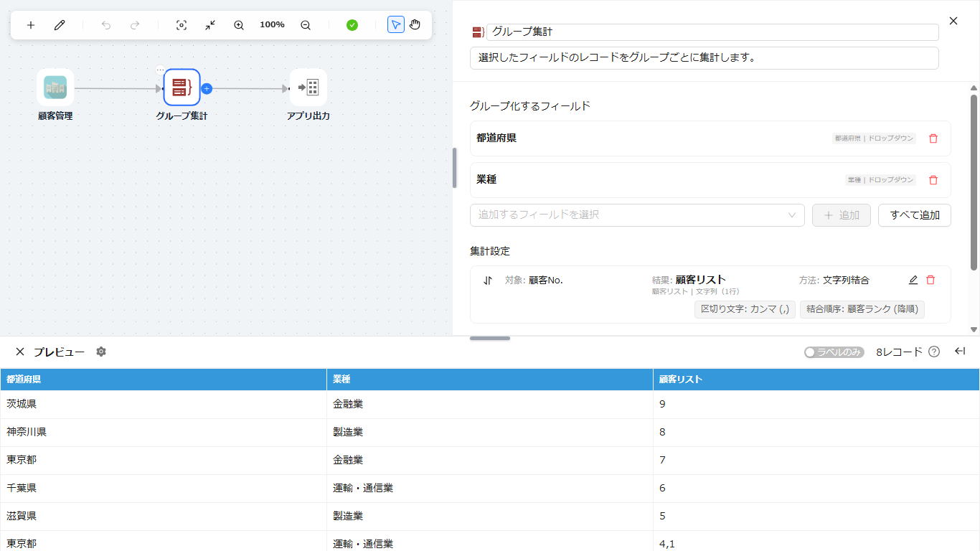Click the description text field
The height and width of the screenshot is (551, 980).
point(705,58)
